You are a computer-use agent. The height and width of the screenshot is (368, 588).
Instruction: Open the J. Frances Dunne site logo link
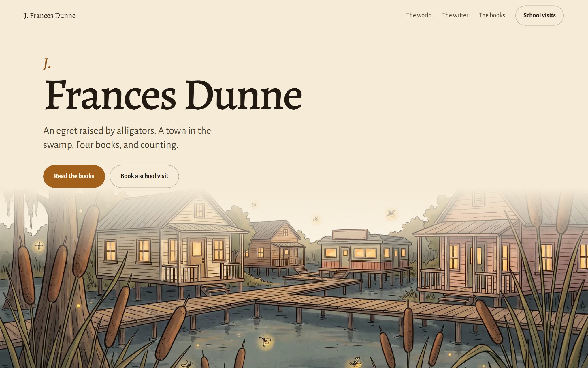pos(50,16)
